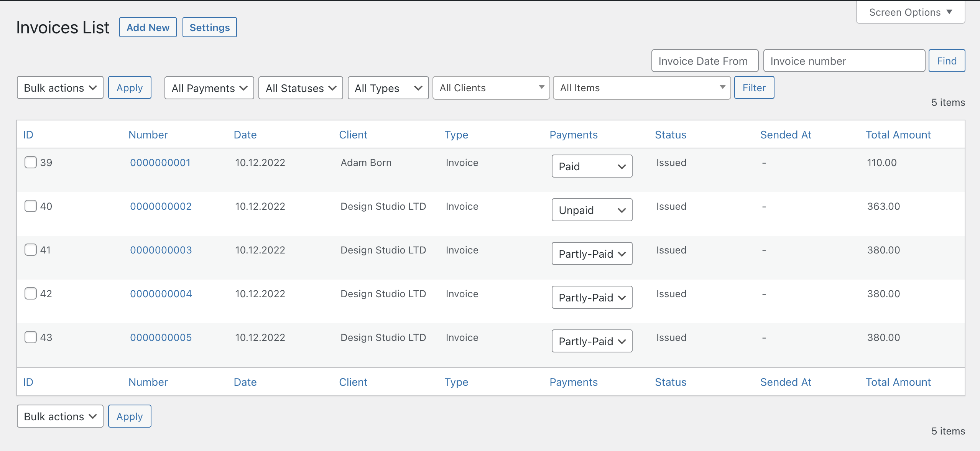Click the Invoice number search field
Viewport: 980px width, 451px height.
pos(844,61)
